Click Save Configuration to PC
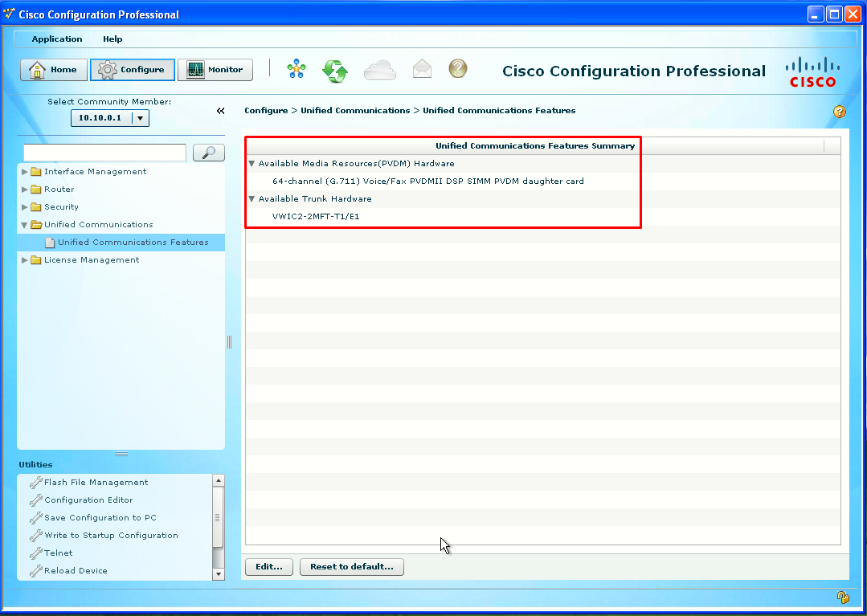Viewport: 867px width, 616px height. pos(100,518)
